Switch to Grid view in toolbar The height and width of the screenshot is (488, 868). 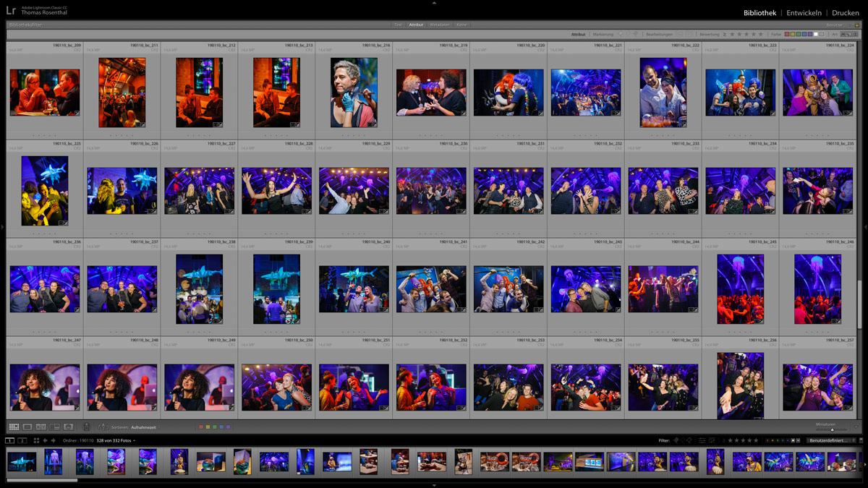click(14, 427)
